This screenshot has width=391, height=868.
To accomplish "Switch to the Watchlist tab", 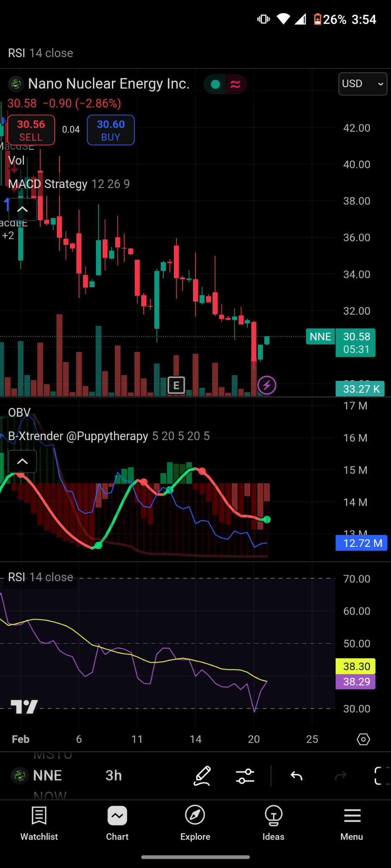I will pos(39,824).
